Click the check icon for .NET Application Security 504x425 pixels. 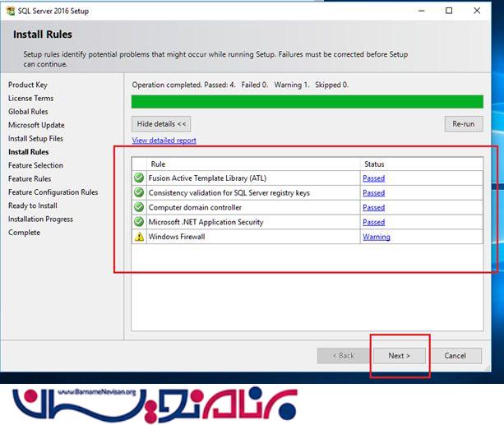pyautogui.click(x=138, y=222)
